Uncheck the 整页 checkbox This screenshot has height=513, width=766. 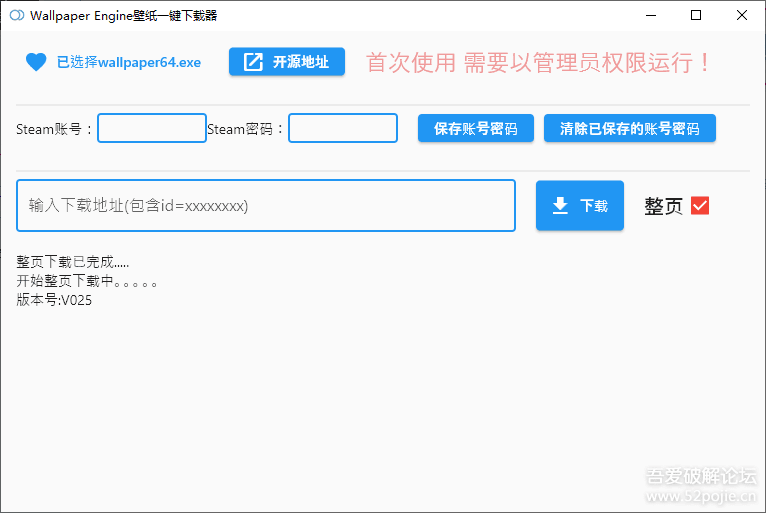tap(700, 206)
